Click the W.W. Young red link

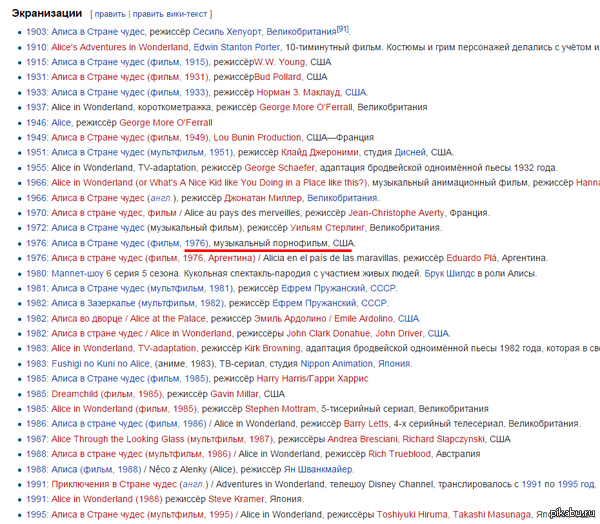pos(280,62)
